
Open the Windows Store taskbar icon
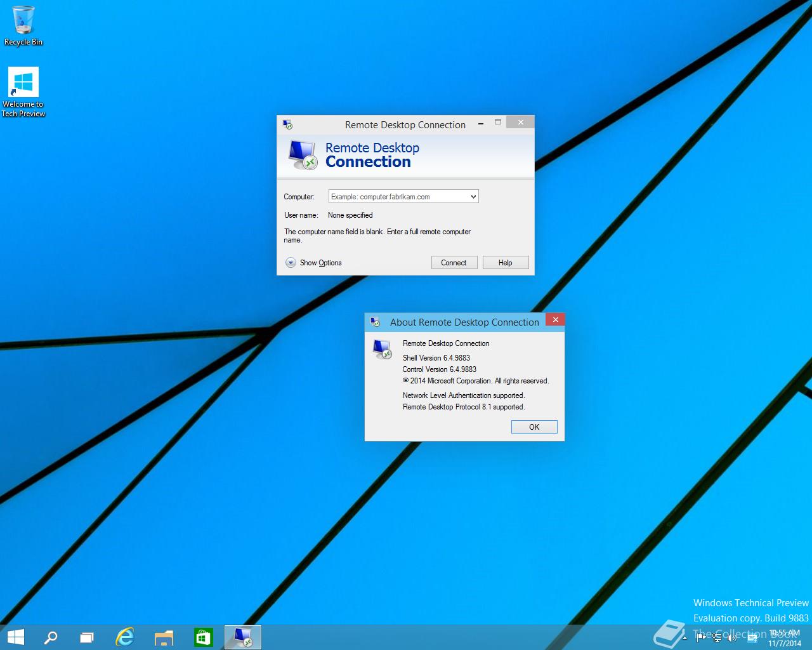[x=203, y=637]
